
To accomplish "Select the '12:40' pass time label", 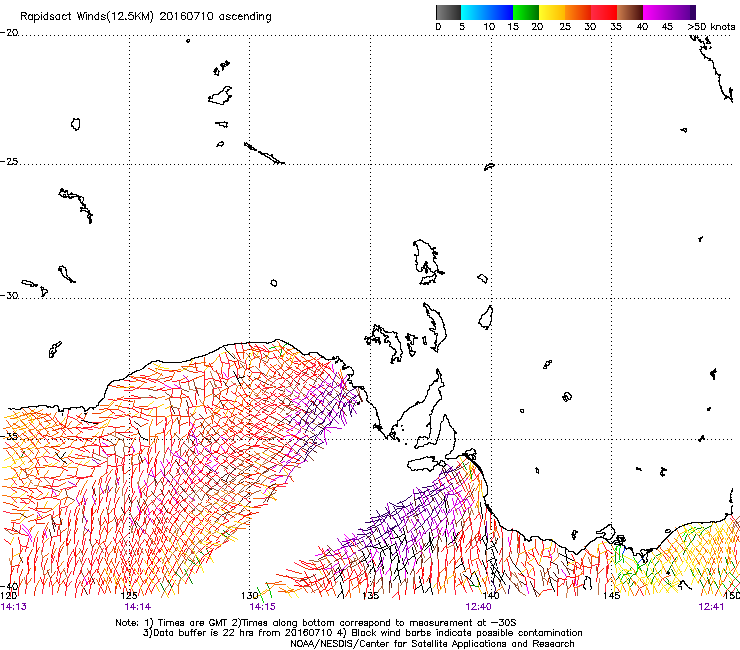I will click(x=478, y=607).
